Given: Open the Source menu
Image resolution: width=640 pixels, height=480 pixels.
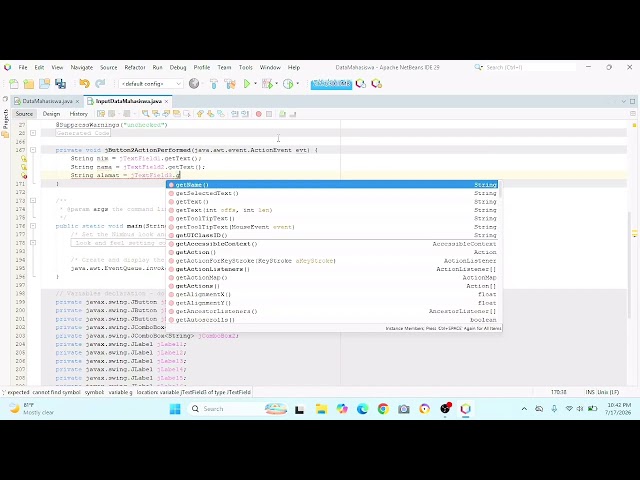Looking at the screenshot, I should coord(109,67).
